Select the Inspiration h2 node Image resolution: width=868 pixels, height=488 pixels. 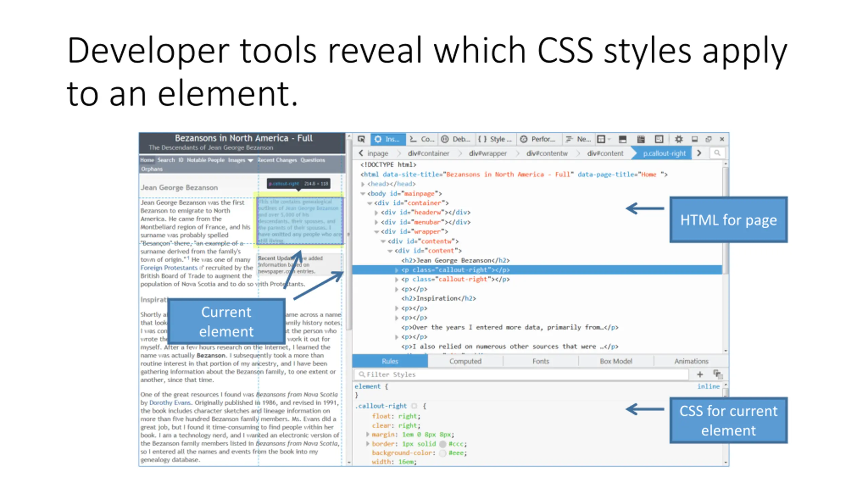pyautogui.click(x=438, y=298)
